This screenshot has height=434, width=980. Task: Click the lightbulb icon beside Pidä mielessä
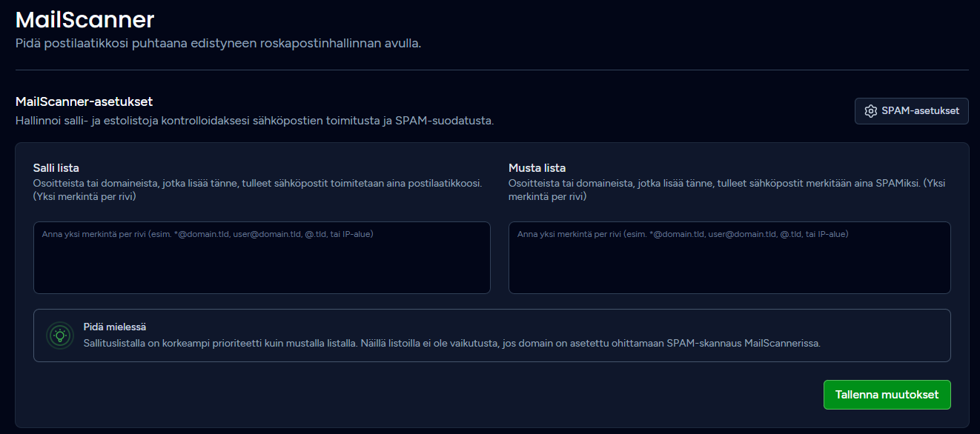click(x=60, y=335)
